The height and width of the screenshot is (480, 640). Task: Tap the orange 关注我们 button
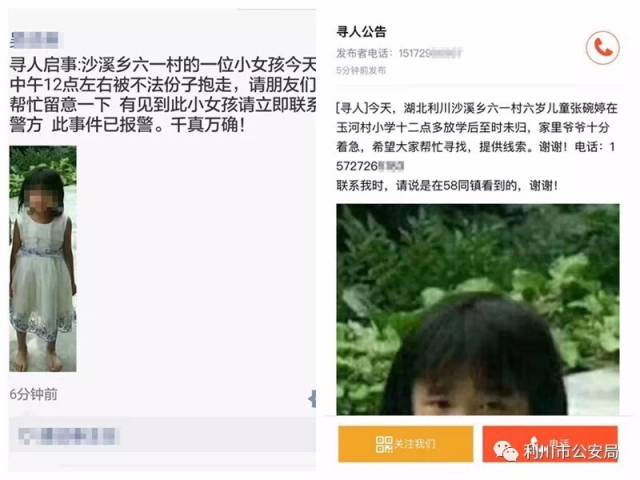[405, 444]
